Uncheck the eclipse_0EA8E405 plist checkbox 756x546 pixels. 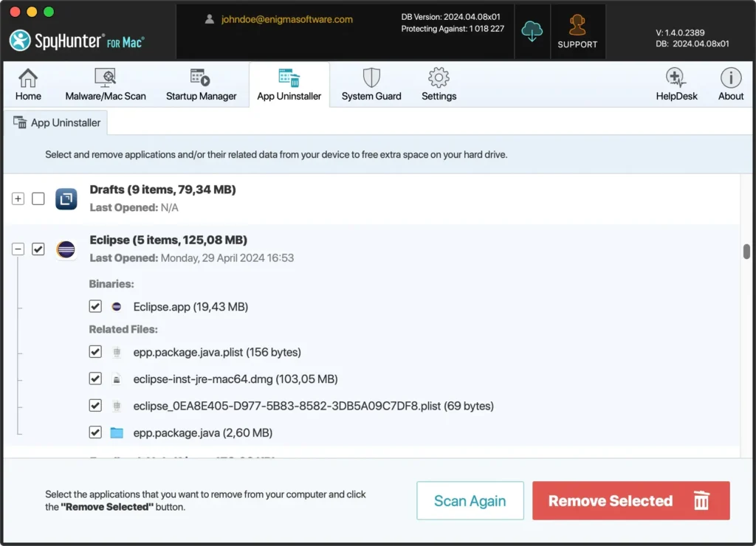click(95, 406)
